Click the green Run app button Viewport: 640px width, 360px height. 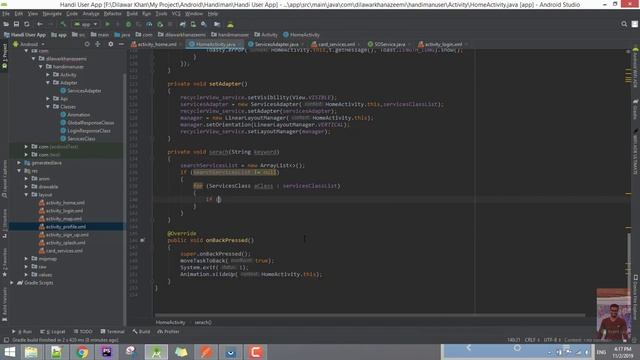(x=107, y=24)
